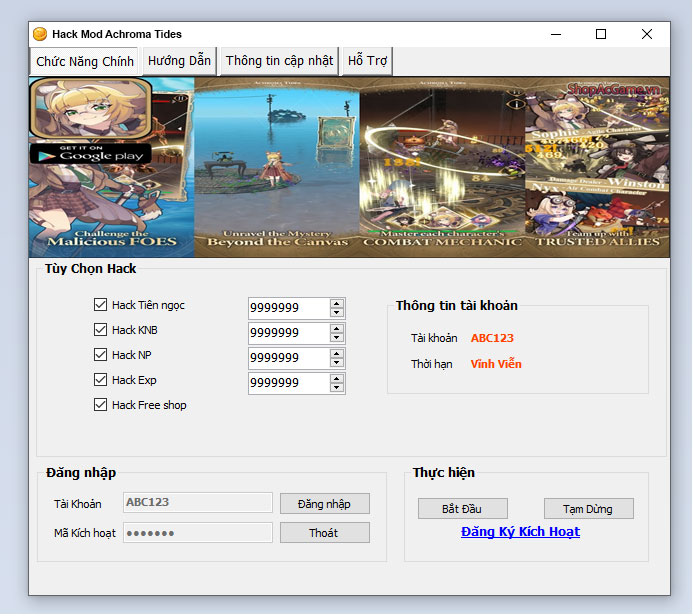
Task: Click the COMBAT MECHANIC banner image
Action: (442, 167)
